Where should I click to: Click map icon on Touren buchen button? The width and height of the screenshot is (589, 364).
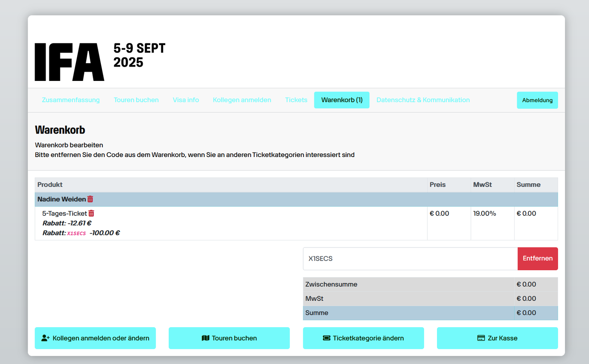pos(205,338)
